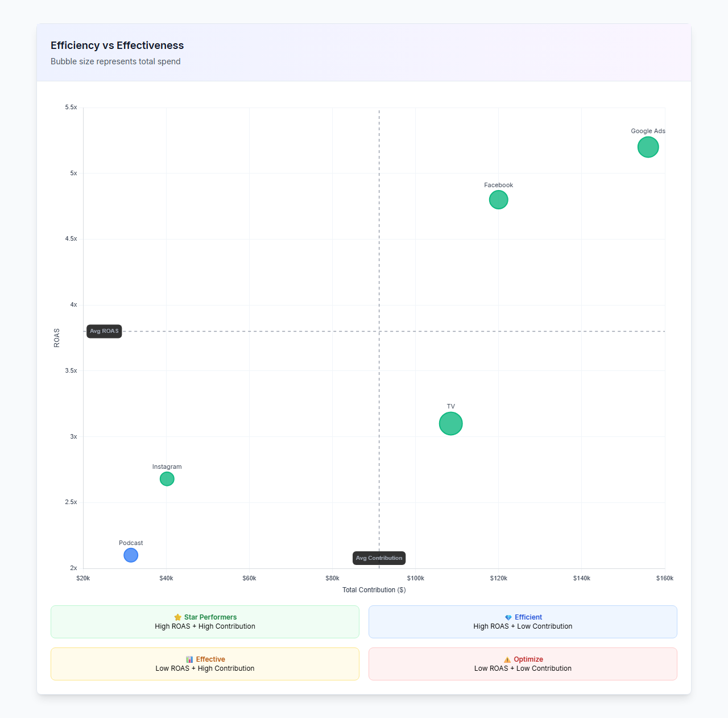Click the $20k x-axis tick label
Image resolution: width=728 pixels, height=718 pixels.
pos(83,578)
